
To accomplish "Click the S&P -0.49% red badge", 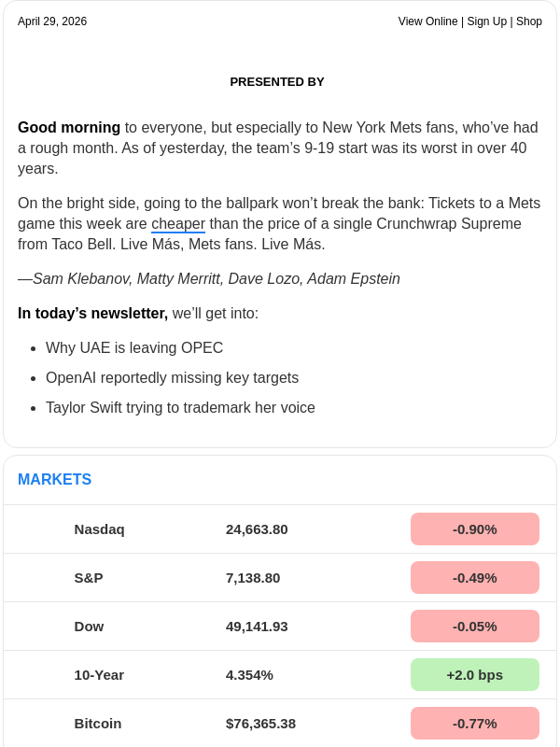I will [x=474, y=578].
